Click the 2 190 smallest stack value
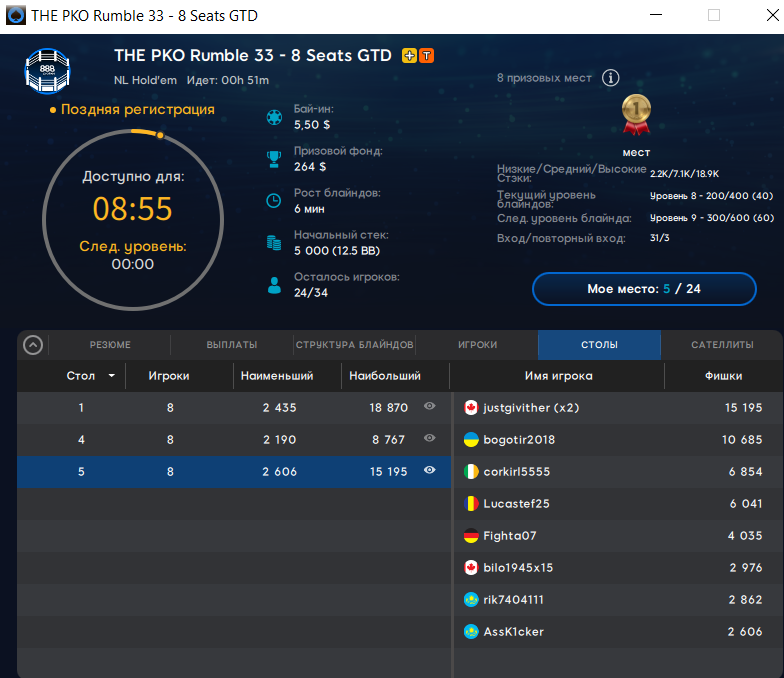 [x=280, y=440]
